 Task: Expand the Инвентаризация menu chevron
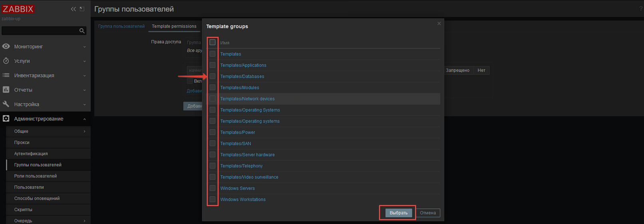point(84,76)
